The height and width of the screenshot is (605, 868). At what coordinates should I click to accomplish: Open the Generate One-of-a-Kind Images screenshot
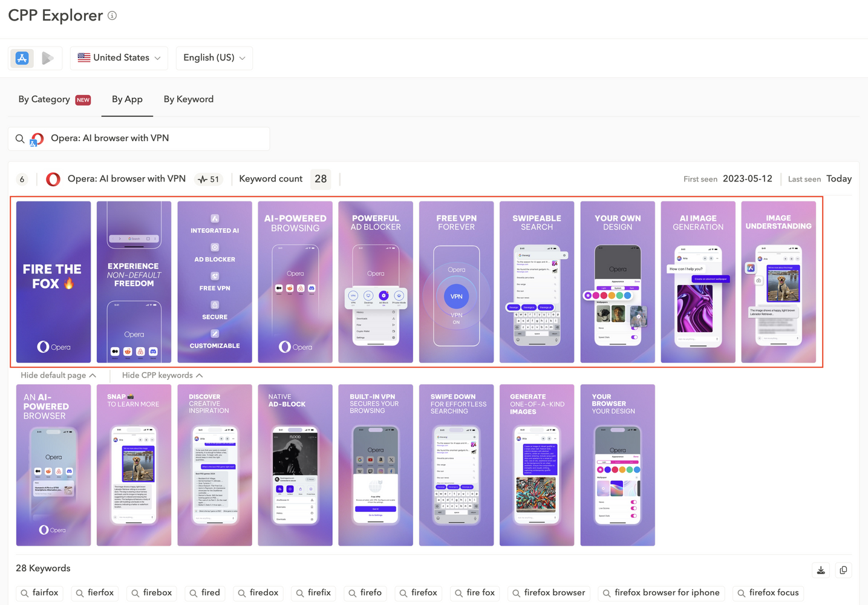point(537,465)
